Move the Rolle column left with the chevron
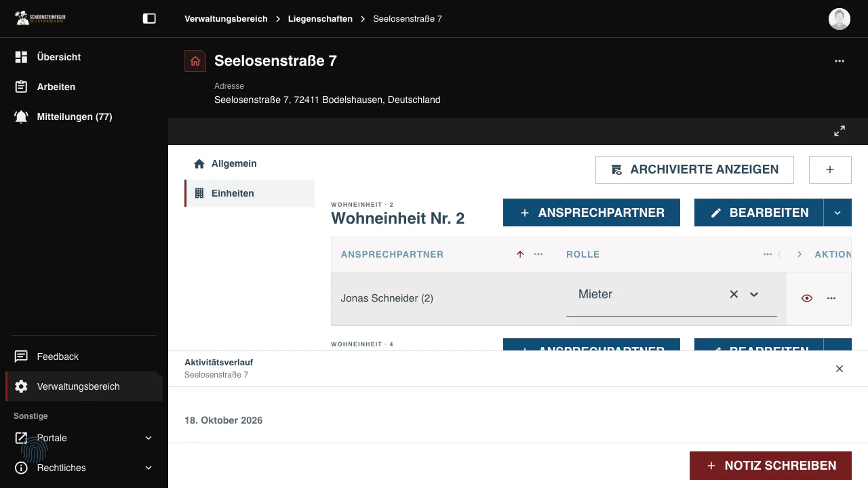Viewport: 868px width, 488px height. [x=779, y=254]
